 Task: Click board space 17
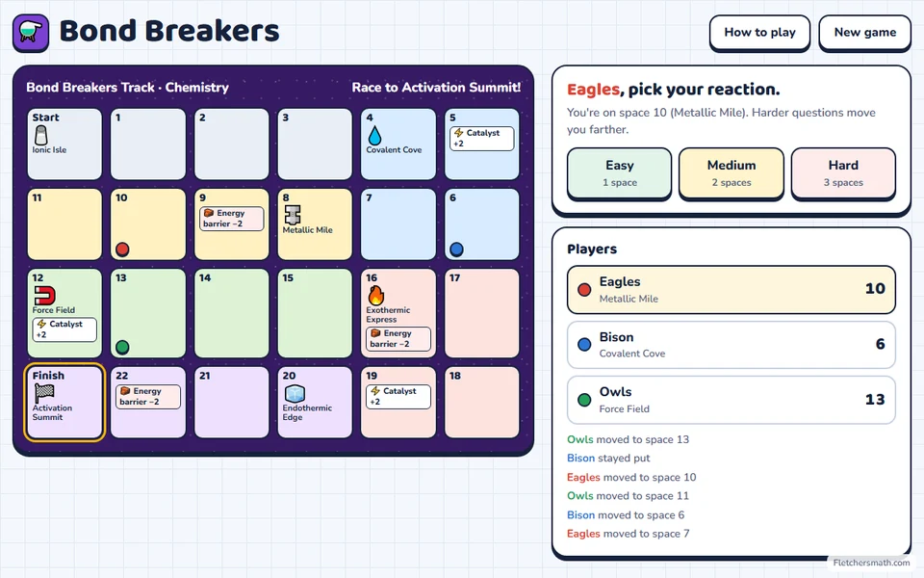tap(482, 313)
